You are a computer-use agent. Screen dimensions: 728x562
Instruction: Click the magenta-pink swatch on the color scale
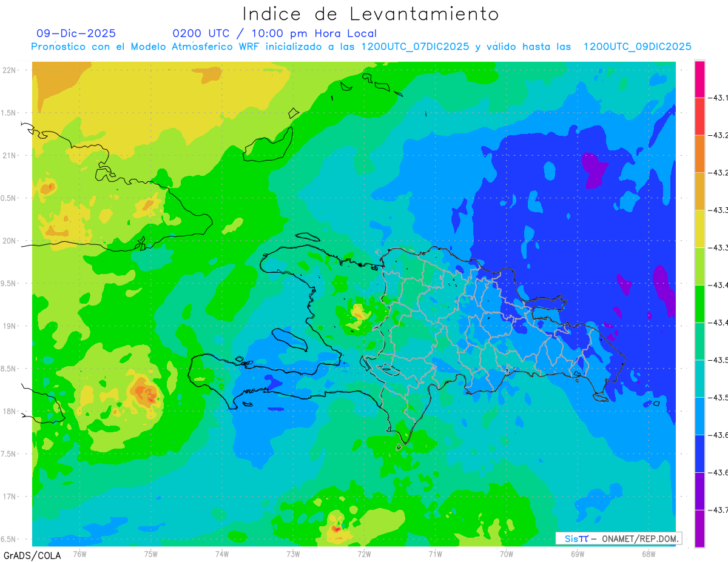pyautogui.click(x=699, y=79)
